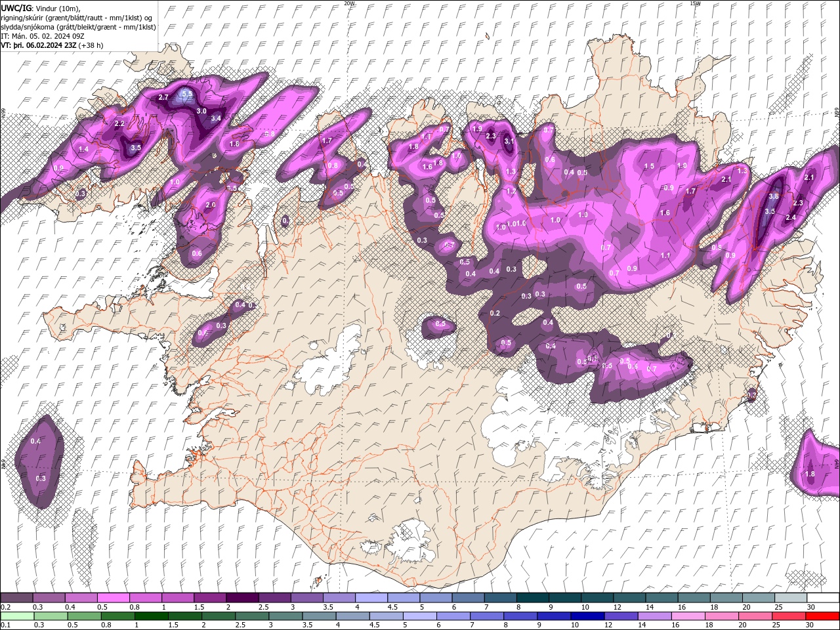Click the '10' label in the top legend row
840x630 pixels.
point(586,607)
